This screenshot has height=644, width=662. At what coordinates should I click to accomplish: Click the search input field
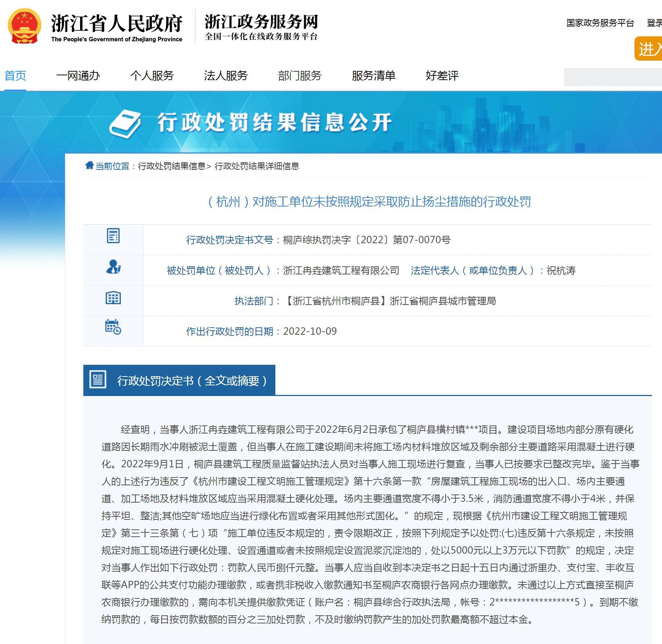[x=613, y=77]
